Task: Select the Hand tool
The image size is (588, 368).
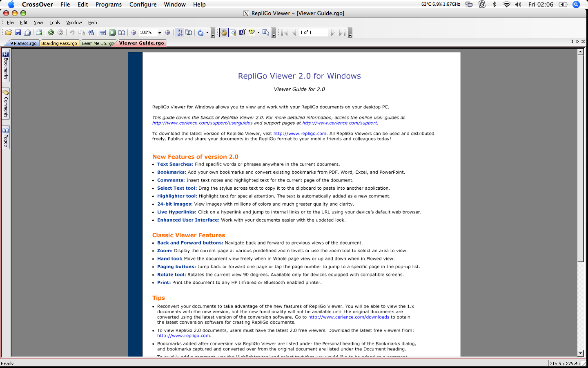Action: click(x=224, y=32)
